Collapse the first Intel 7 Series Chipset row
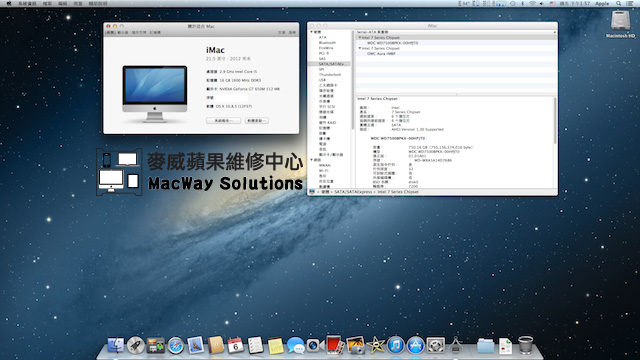The width and height of the screenshot is (640, 360). coord(360,38)
